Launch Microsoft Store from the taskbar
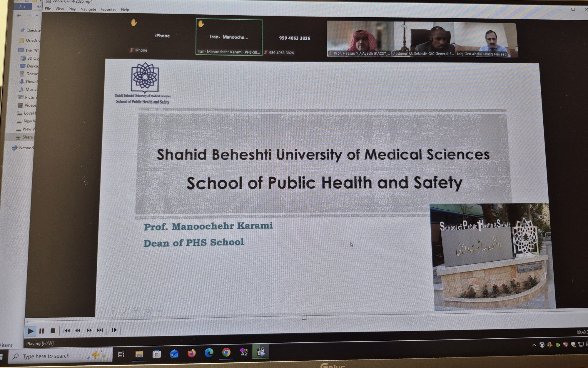 156,354
